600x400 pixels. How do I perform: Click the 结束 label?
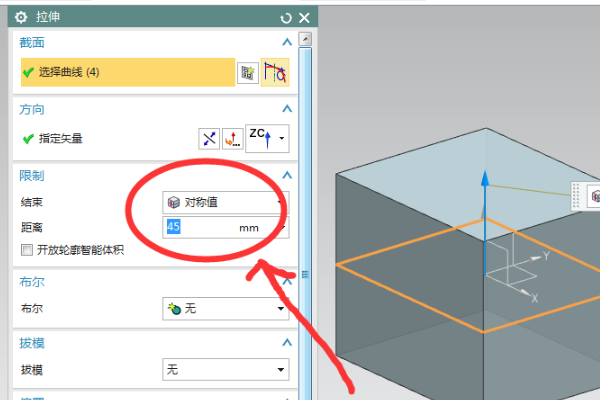(32, 202)
